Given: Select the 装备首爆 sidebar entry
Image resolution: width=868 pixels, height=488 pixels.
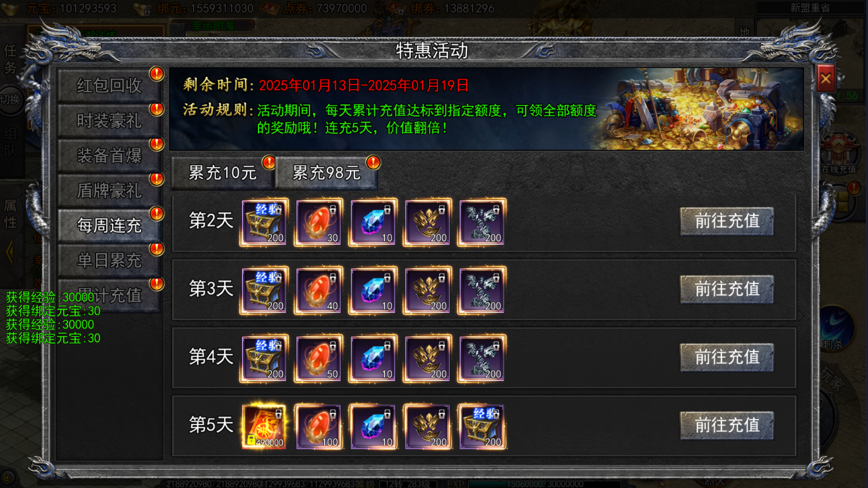Looking at the screenshot, I should [110, 155].
